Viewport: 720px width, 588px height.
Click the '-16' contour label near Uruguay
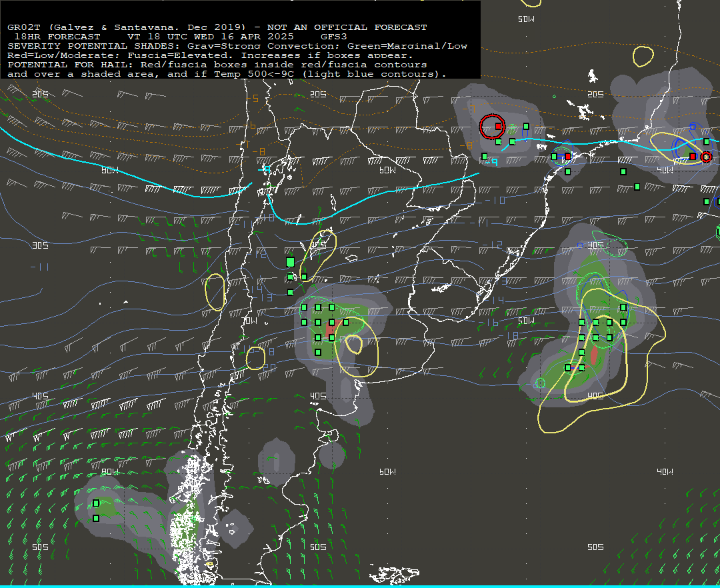click(489, 323)
